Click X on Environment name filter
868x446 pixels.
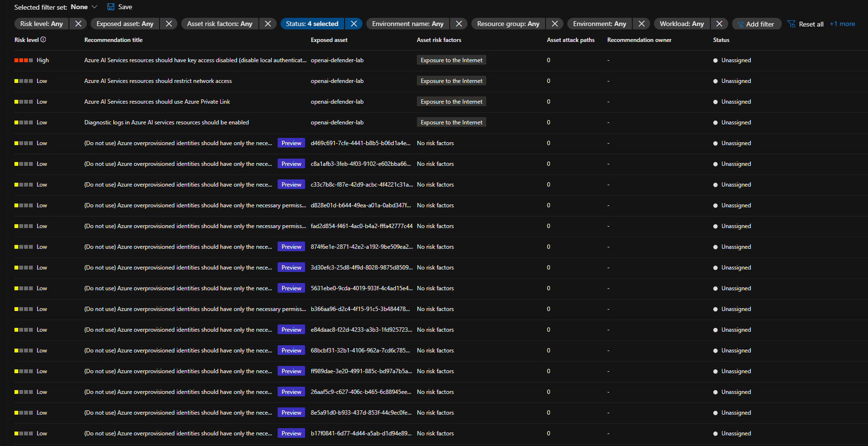[459, 24]
